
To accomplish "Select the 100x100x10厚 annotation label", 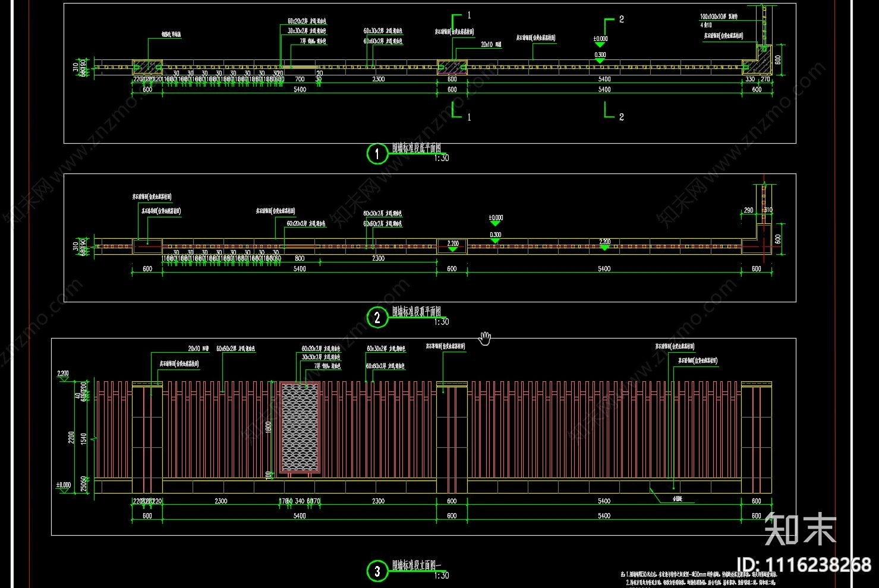I will 719,17.
